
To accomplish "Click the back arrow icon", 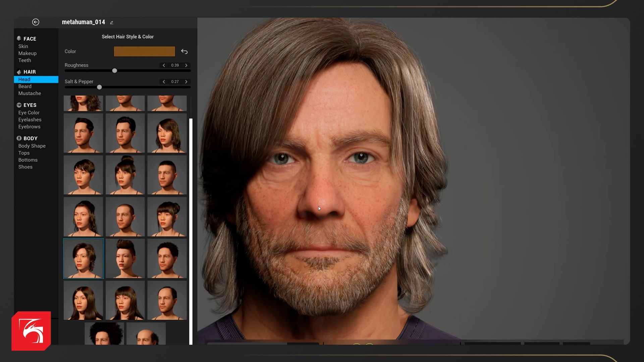I will click(x=36, y=22).
